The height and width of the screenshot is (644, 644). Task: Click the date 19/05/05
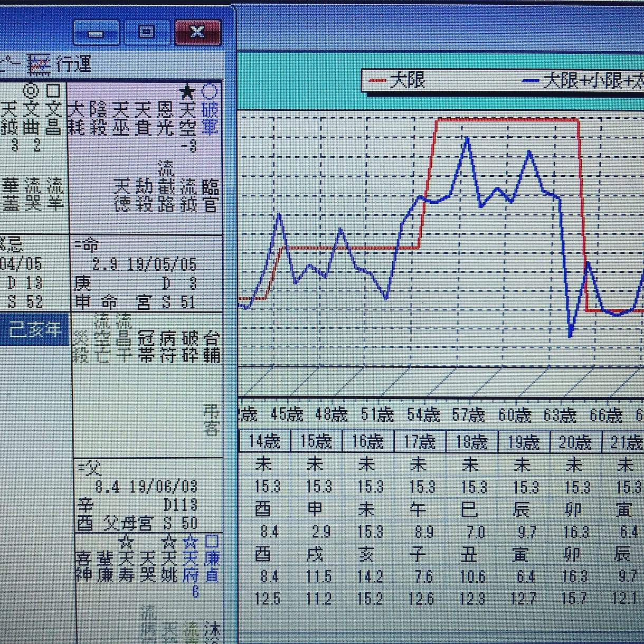click(162, 264)
